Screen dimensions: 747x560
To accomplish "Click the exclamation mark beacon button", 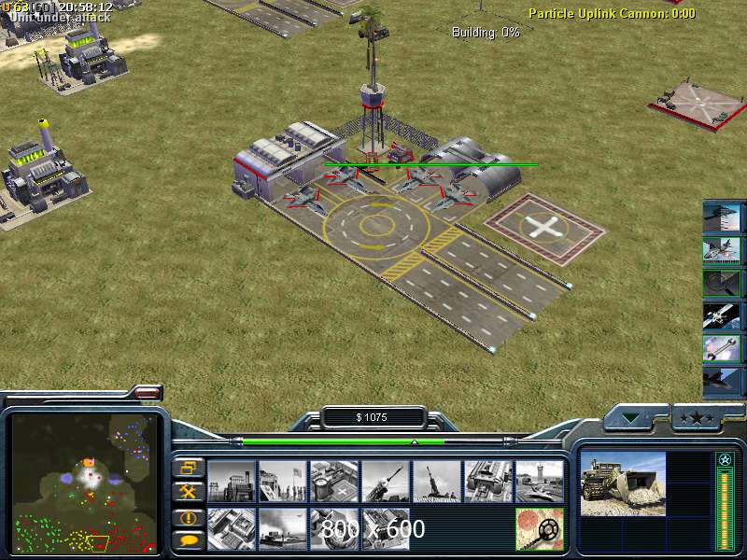I will 189,517.
